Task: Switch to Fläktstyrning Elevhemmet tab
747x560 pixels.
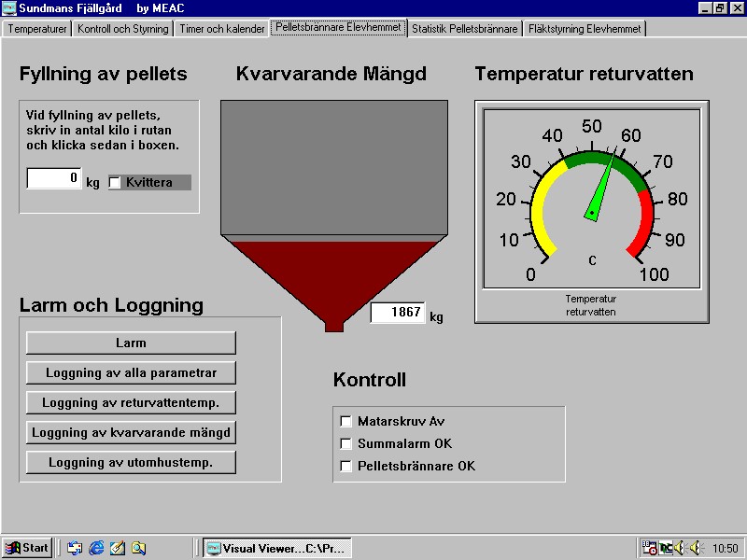Action: [585, 29]
